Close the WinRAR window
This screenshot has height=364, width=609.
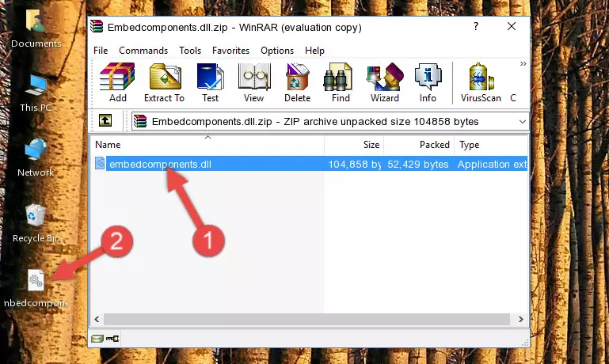512,26
